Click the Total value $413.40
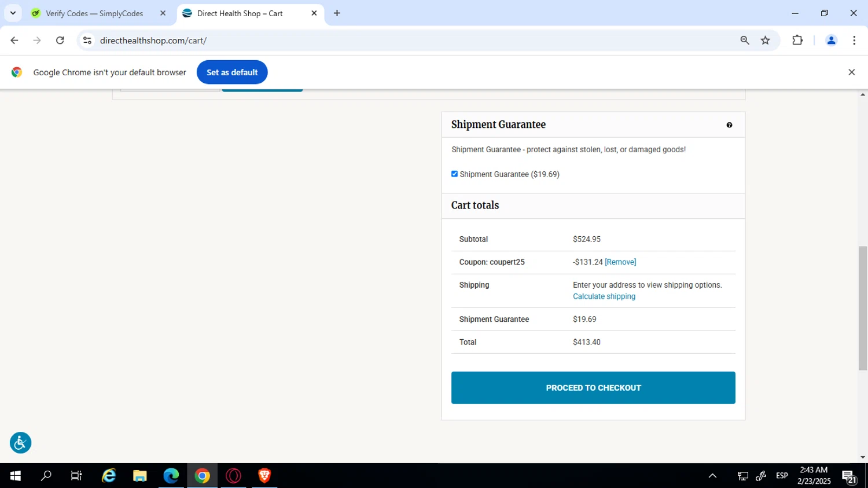This screenshot has height=488, width=868. pyautogui.click(x=587, y=342)
